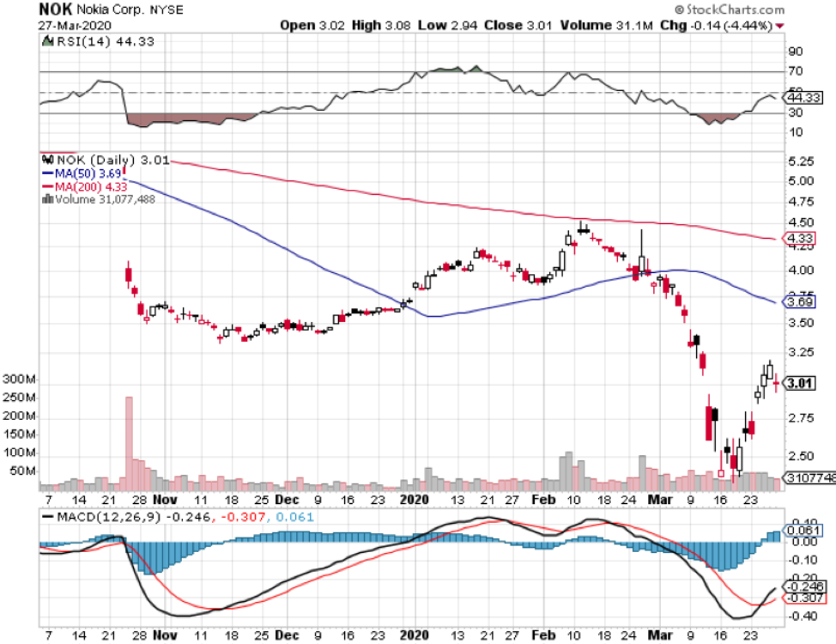Click the red 4.33 MA(200) price tag
The image size is (836, 644).
[798, 239]
